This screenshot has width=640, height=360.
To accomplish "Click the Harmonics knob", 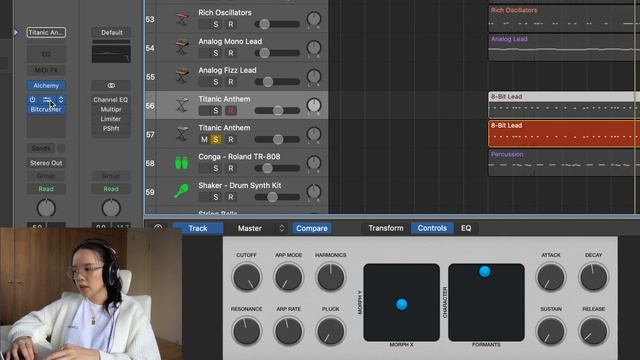I will [331, 277].
